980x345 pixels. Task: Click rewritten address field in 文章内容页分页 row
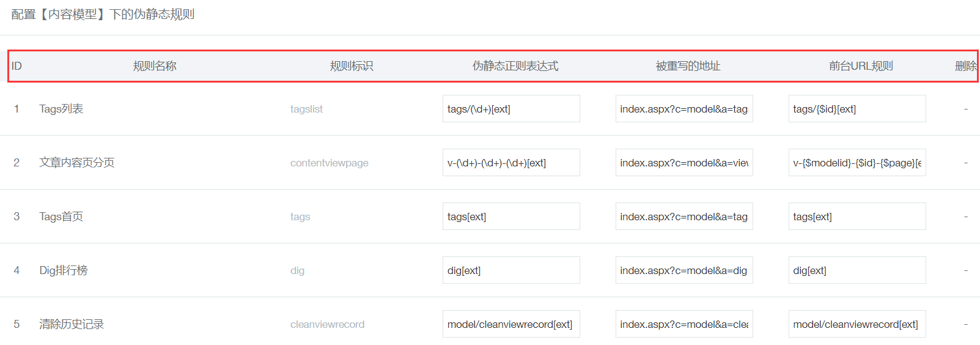[x=684, y=163]
